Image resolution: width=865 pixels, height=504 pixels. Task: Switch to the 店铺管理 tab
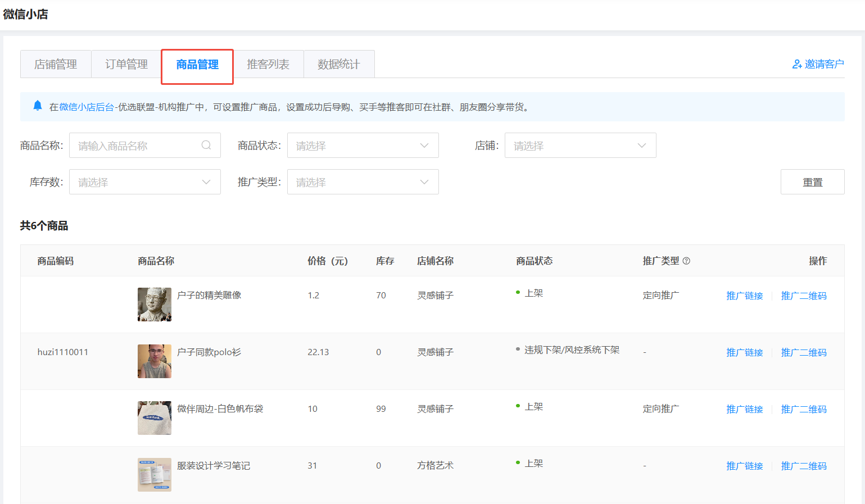[x=56, y=64]
